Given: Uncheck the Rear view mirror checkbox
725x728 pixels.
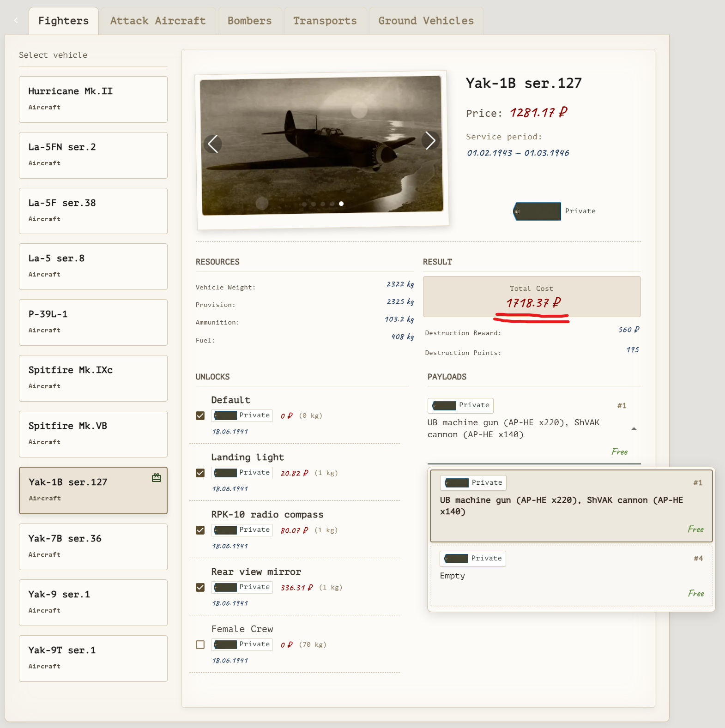Looking at the screenshot, I should [x=200, y=587].
